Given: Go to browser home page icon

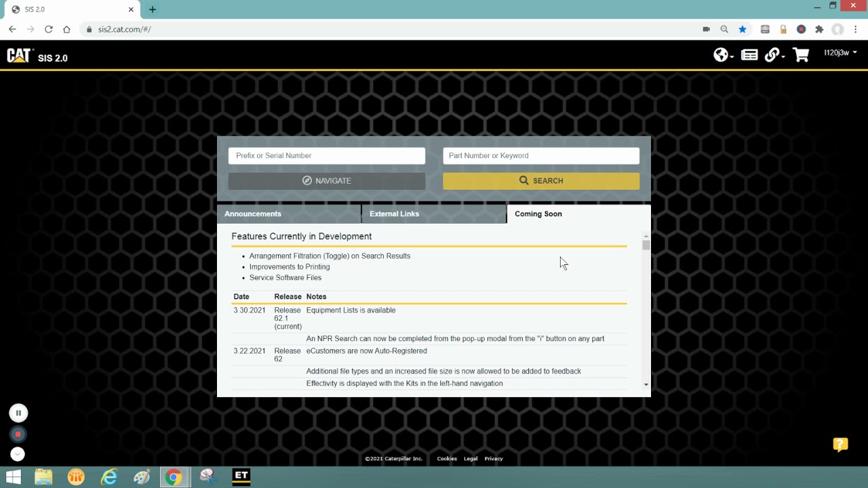Looking at the screenshot, I should click(x=66, y=29).
